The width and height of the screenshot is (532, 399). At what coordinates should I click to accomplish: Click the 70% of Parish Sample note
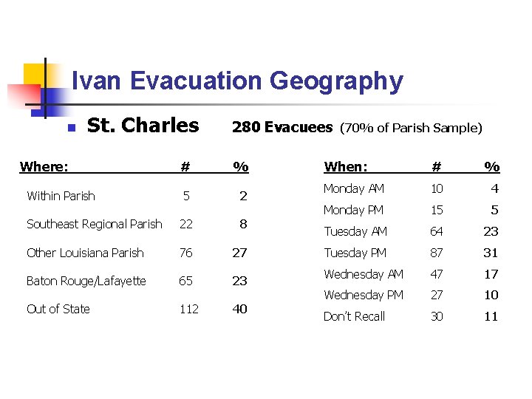click(411, 128)
